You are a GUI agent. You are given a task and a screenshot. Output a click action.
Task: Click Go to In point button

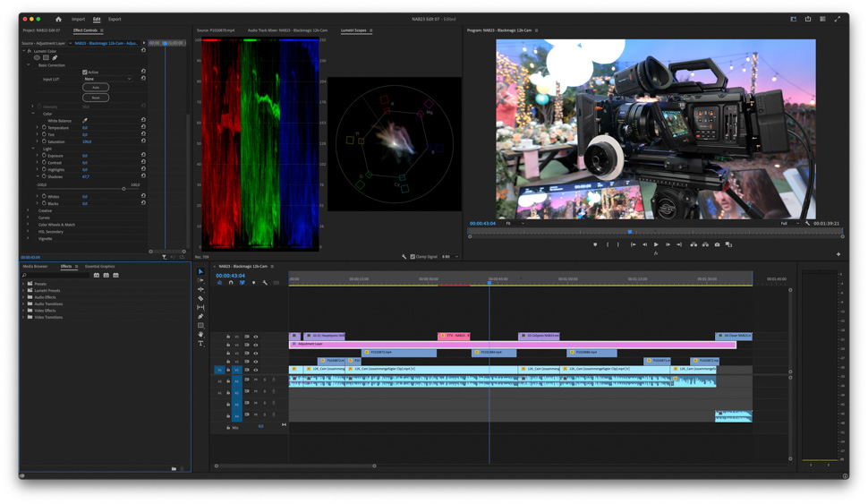tap(633, 244)
